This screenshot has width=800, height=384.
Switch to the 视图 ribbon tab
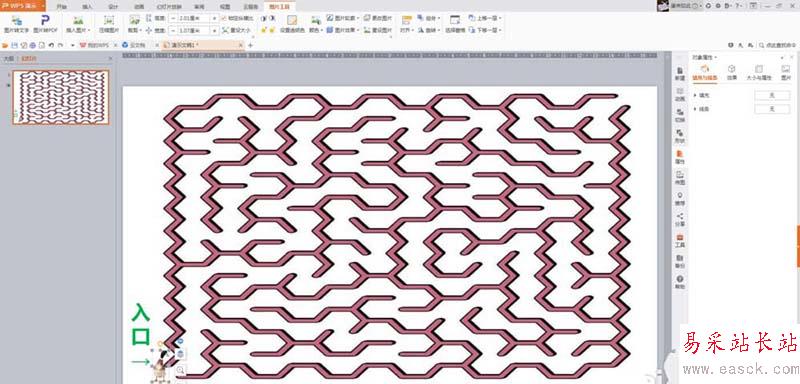[224, 7]
